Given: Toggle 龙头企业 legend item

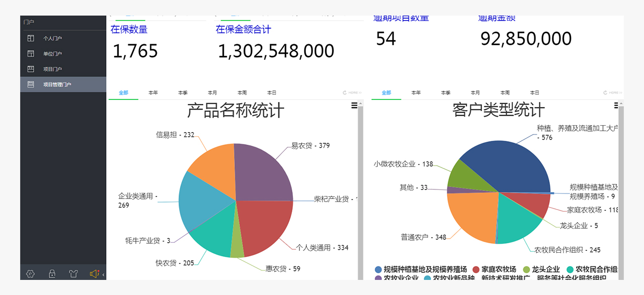Looking at the screenshot, I should point(541,269).
